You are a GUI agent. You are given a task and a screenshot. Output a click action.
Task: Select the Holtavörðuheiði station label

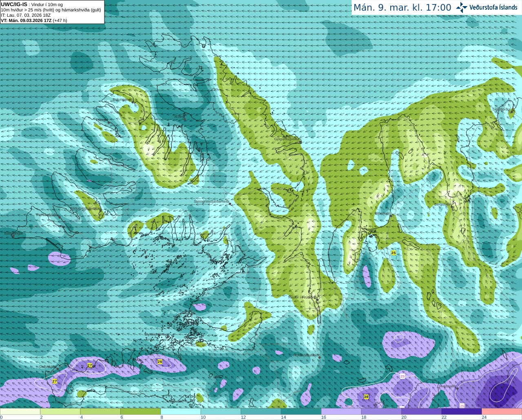point(306,355)
